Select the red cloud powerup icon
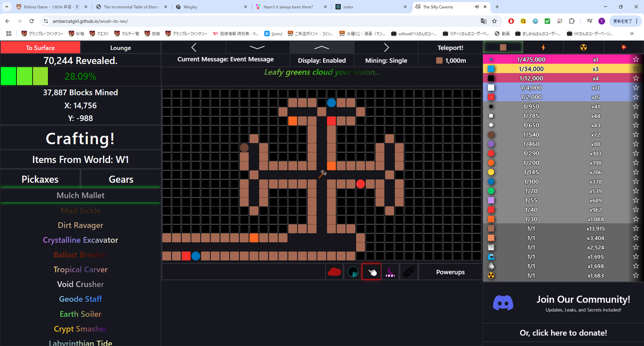 pyautogui.click(x=334, y=272)
